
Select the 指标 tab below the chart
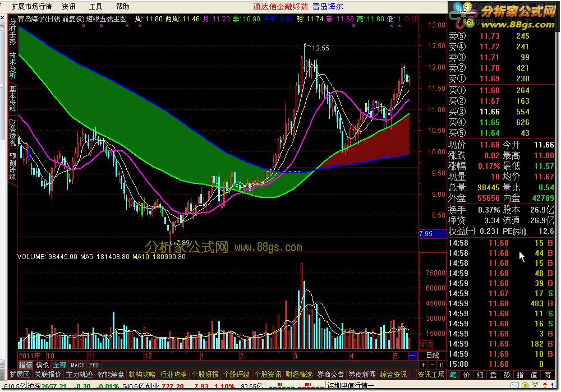click(26, 365)
